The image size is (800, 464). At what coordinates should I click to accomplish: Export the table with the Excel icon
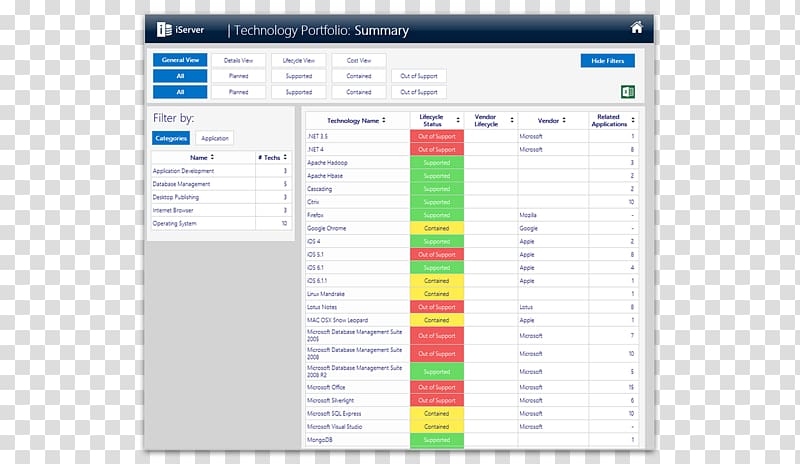pos(628,92)
